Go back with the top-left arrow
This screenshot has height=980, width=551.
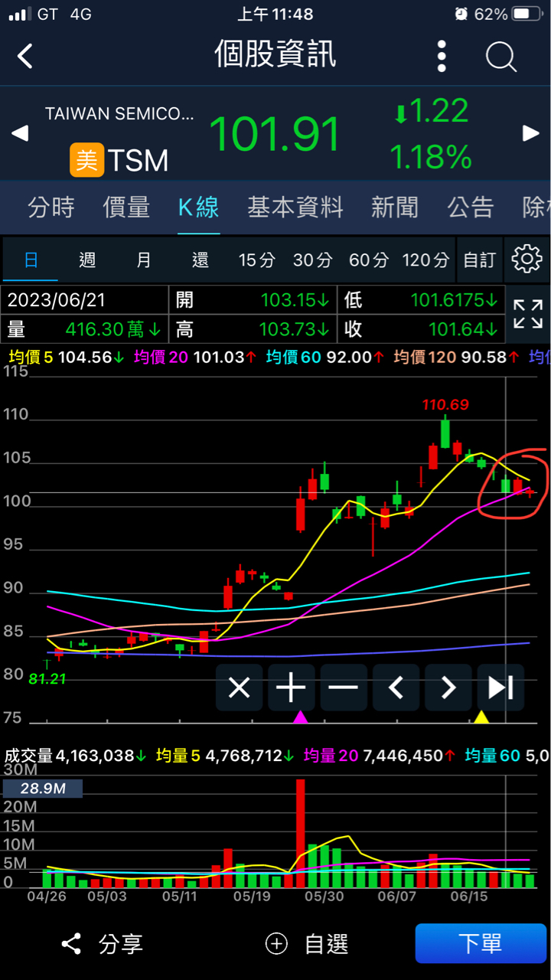(25, 56)
